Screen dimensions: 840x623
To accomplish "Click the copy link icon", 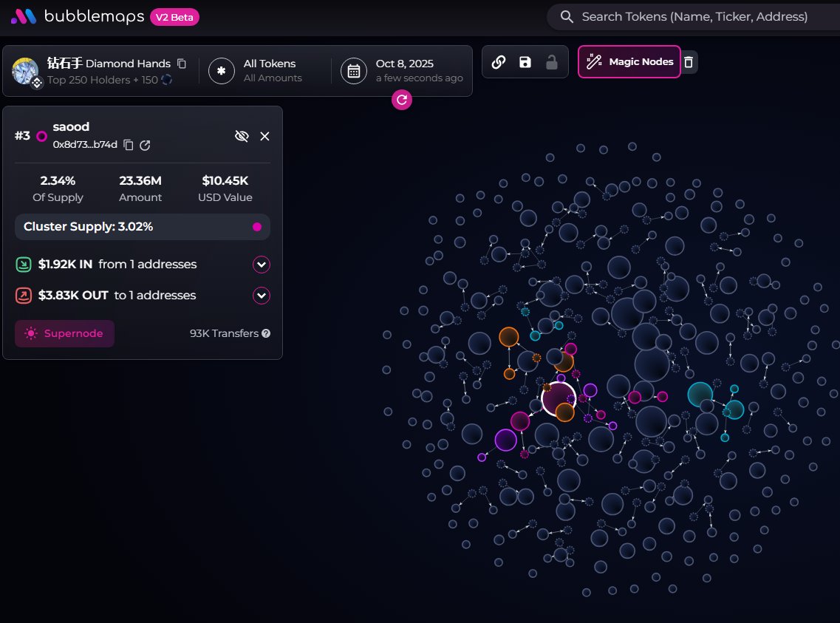I will (499, 62).
